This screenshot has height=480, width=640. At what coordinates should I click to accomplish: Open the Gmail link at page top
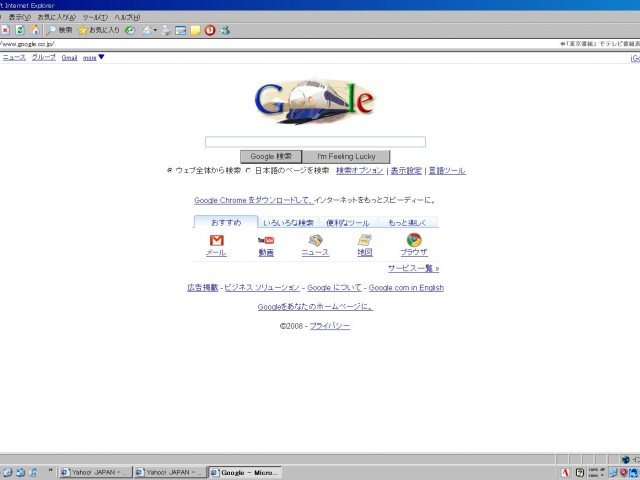[69, 58]
